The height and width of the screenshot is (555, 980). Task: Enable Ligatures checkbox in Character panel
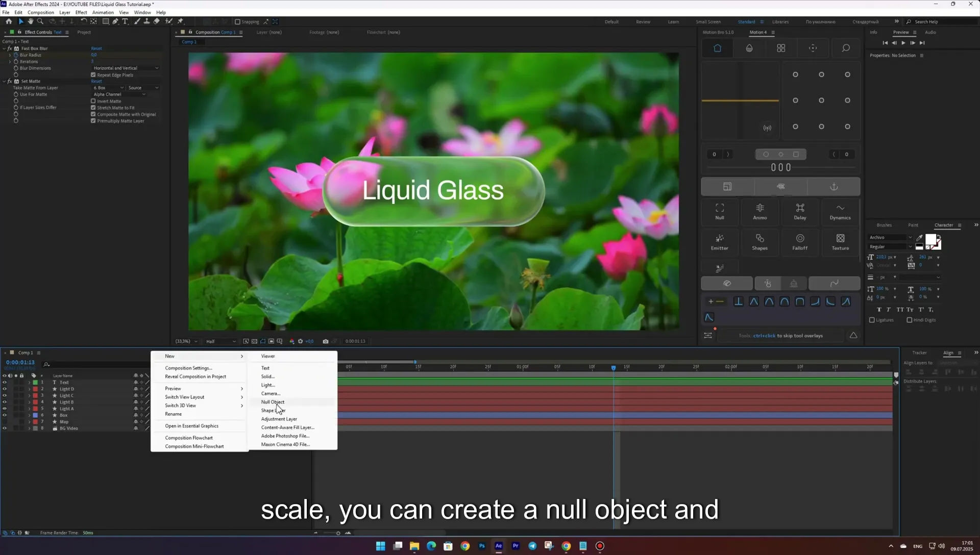click(872, 320)
